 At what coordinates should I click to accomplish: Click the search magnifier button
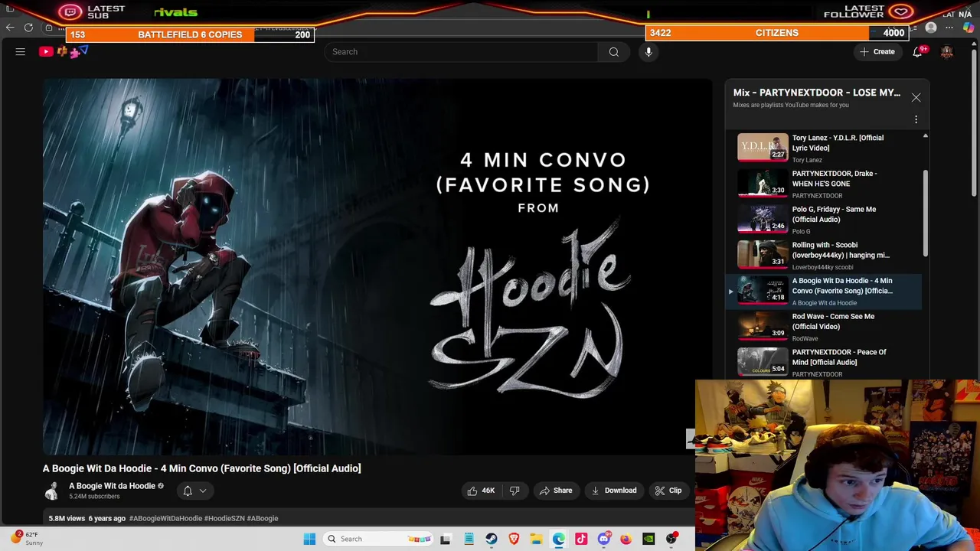pyautogui.click(x=613, y=52)
